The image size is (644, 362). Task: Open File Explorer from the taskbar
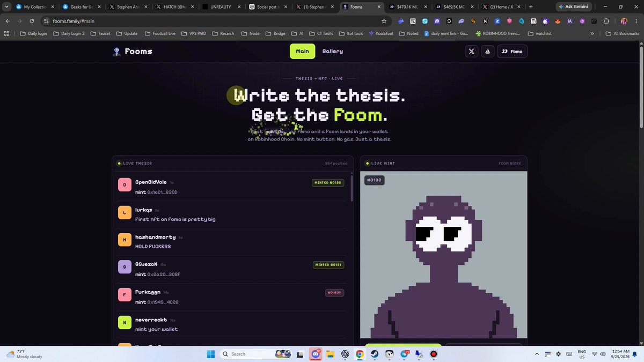pos(330,354)
